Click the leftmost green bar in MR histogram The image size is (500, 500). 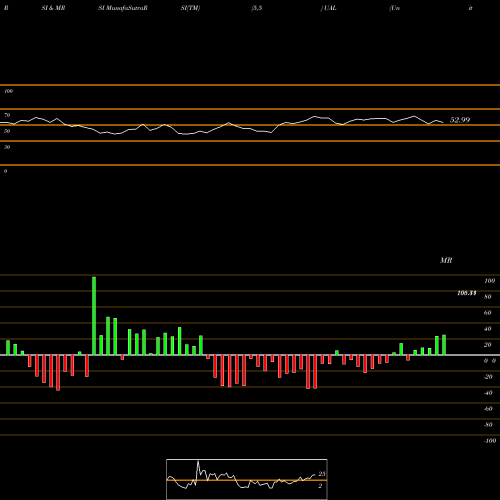coord(8,348)
